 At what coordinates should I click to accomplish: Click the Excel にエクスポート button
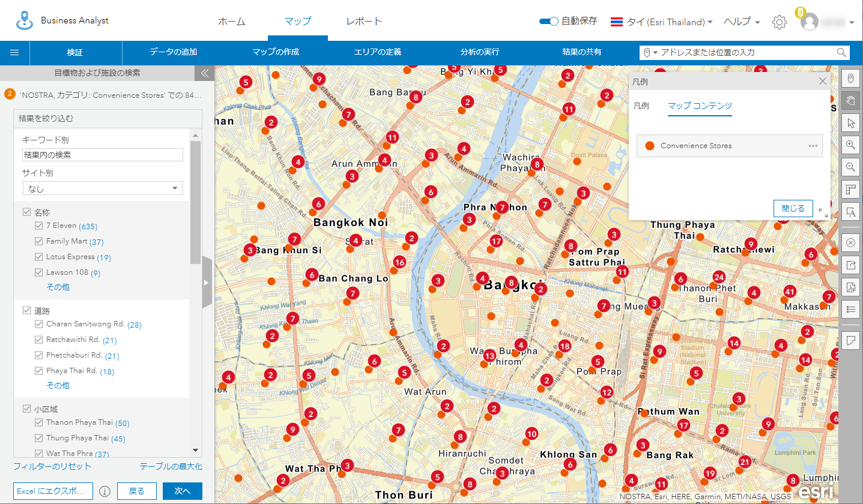tap(53, 491)
